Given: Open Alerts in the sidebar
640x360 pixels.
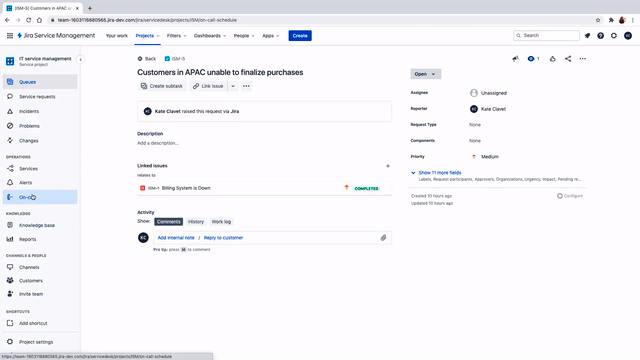Looking at the screenshot, I should (40, 182).
